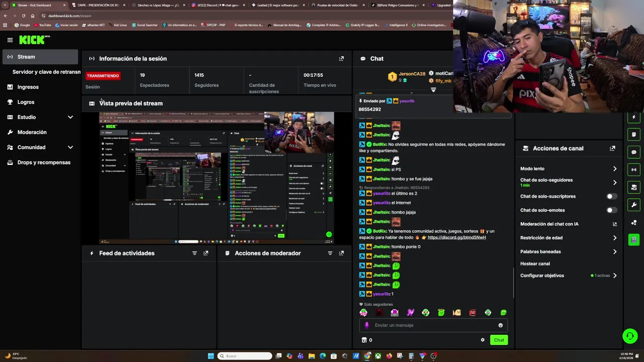Image resolution: width=644 pixels, height=362 pixels.
Task: Toggle Chat de solo-suscriptores switch
Action: [611, 197]
